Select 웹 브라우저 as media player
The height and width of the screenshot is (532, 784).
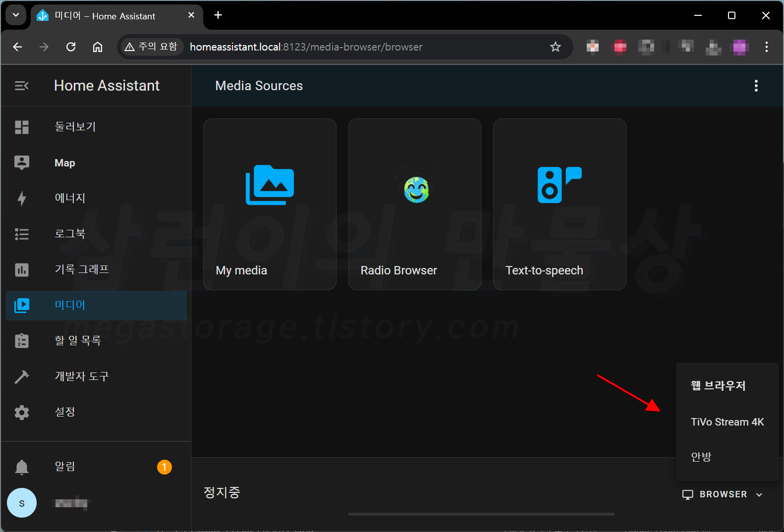pyautogui.click(x=728, y=386)
